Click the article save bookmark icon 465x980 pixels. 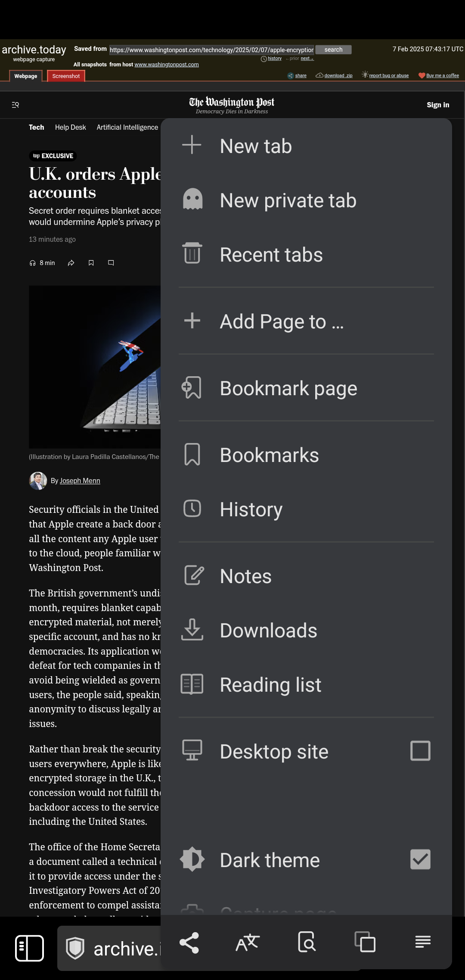91,263
